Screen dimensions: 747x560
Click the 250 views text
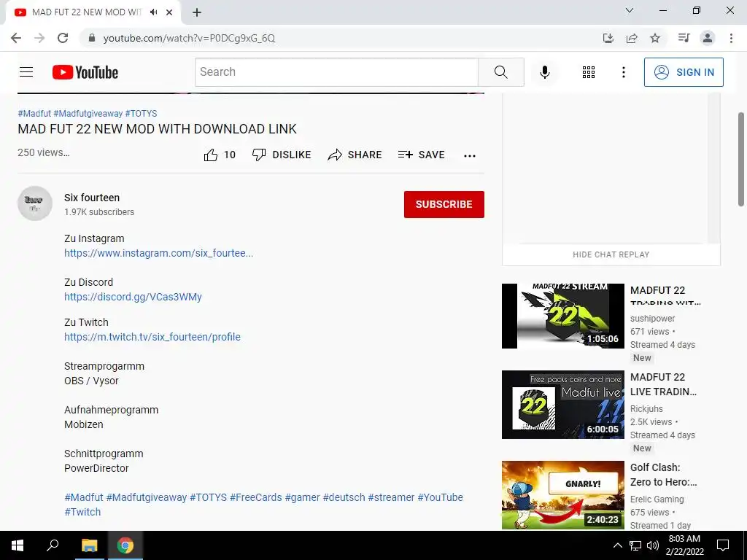coord(43,152)
